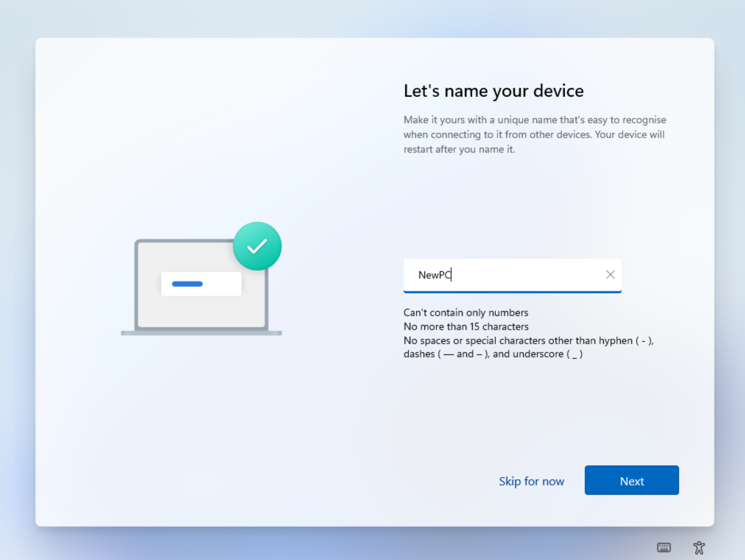This screenshot has height=560, width=745.
Task: Open the Accessibility figure icon
Action: click(699, 547)
